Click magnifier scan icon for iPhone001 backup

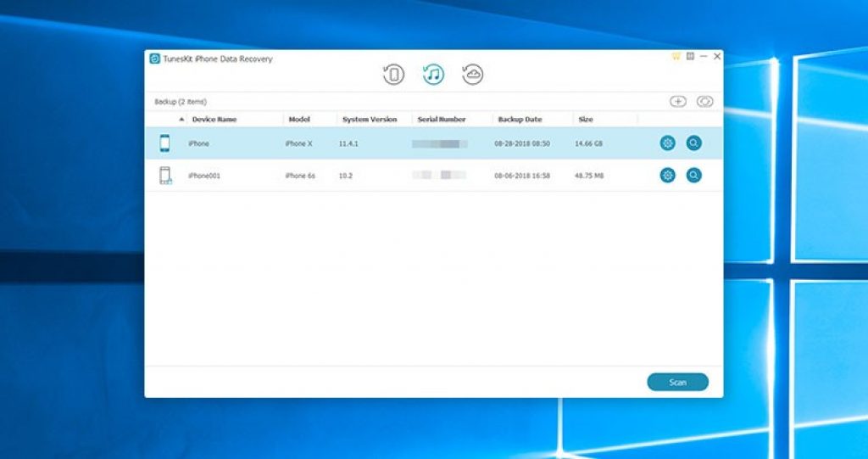pyautogui.click(x=693, y=176)
